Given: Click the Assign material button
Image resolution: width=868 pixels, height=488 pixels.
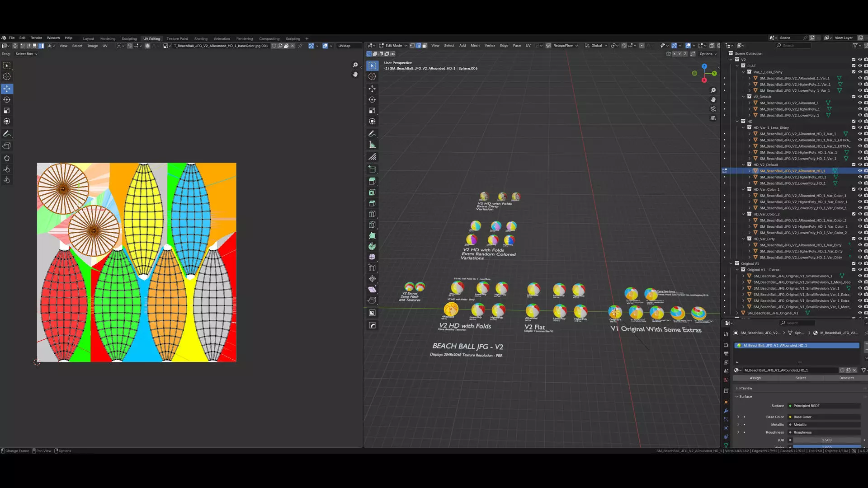Looking at the screenshot, I should point(755,378).
